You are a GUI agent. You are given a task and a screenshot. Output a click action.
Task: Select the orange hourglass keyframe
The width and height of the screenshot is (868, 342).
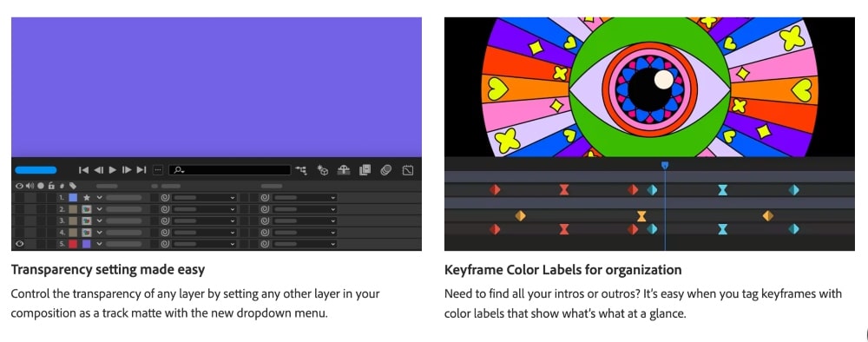click(641, 216)
